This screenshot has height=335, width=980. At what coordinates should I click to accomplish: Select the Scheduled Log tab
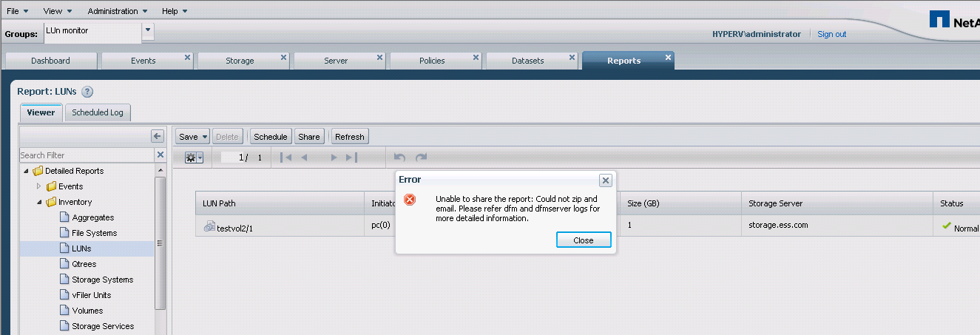[x=98, y=112]
